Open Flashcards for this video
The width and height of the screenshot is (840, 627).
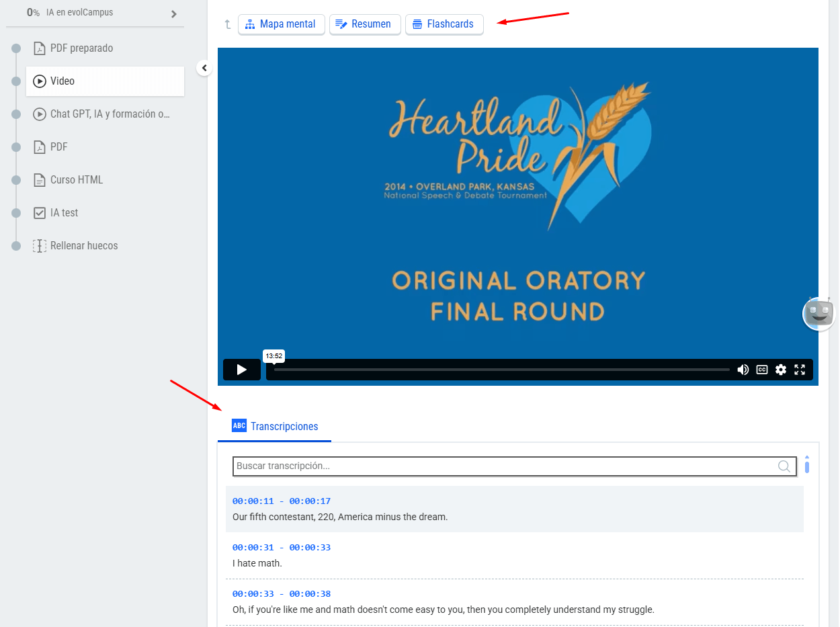coord(444,24)
